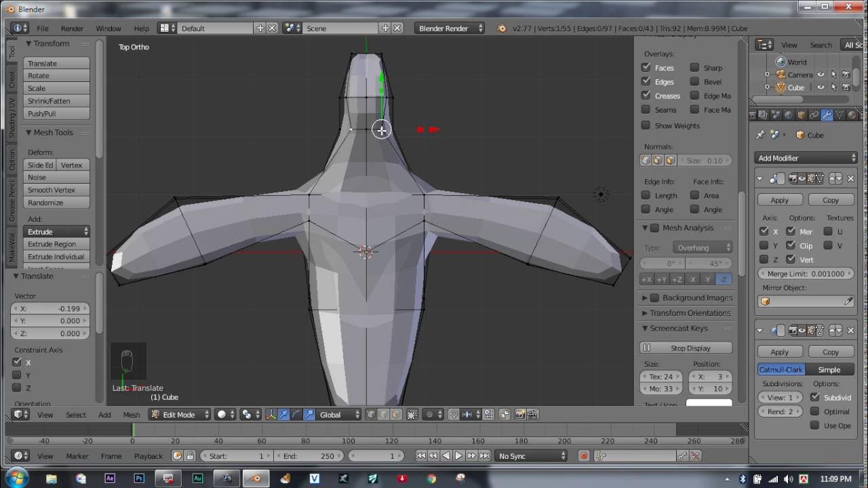868x488 pixels.
Task: Pause the Screencast Keys display icon
Action: (x=646, y=348)
